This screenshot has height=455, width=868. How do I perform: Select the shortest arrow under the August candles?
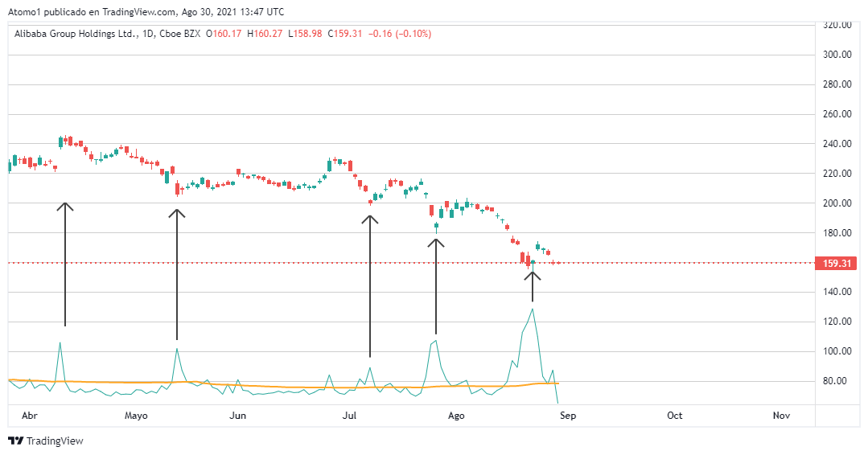(533, 286)
